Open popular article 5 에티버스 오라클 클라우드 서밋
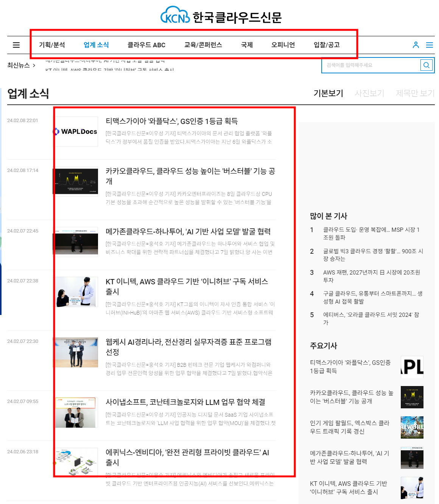The height and width of the screenshot is (504, 439). [x=371, y=318]
